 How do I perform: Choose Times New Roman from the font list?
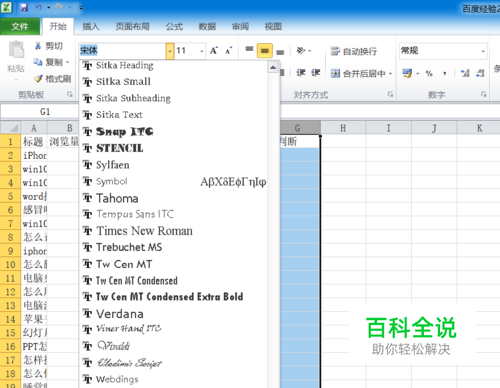tap(173, 231)
